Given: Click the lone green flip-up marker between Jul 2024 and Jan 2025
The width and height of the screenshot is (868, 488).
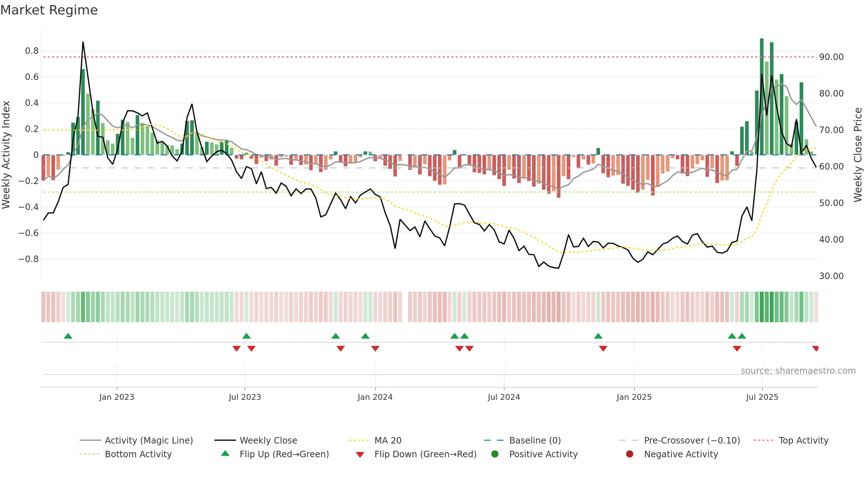Looking at the screenshot, I should [598, 336].
